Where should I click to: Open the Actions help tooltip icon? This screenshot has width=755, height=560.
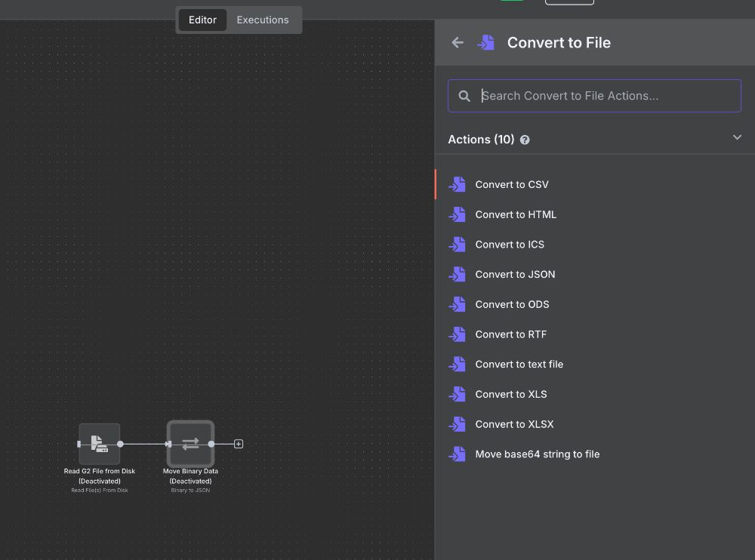[x=525, y=139]
